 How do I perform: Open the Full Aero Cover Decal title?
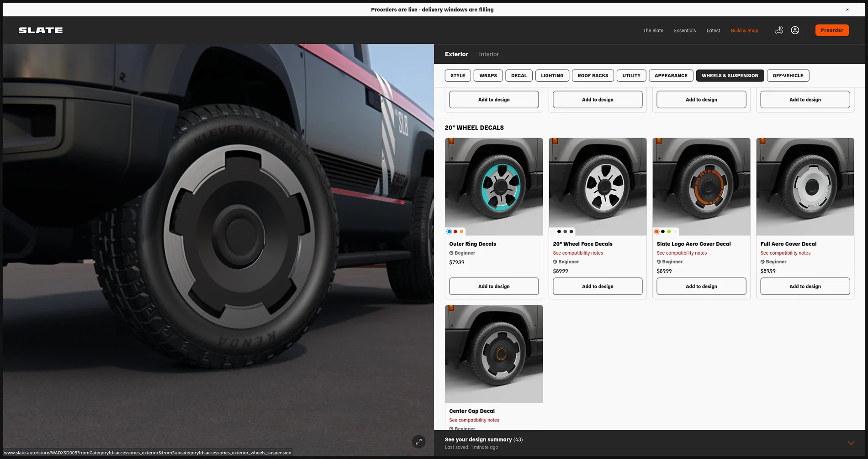coord(788,244)
